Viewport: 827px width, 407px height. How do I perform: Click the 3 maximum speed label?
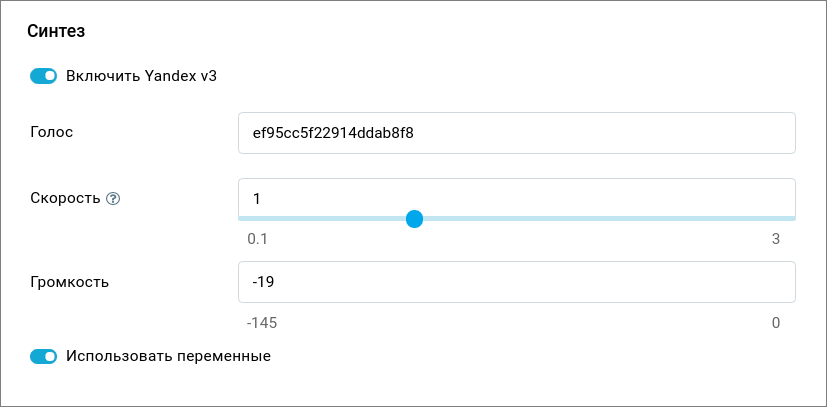pos(775,239)
